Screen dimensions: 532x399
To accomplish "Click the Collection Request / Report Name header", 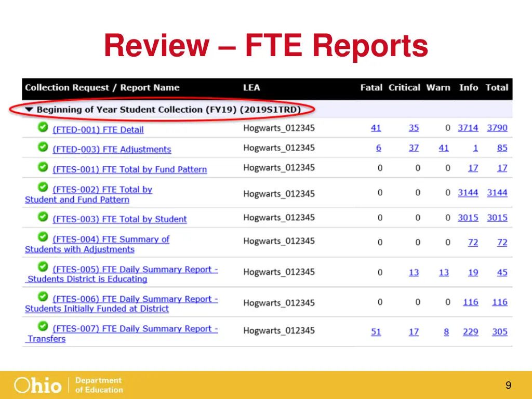I will [102, 87].
